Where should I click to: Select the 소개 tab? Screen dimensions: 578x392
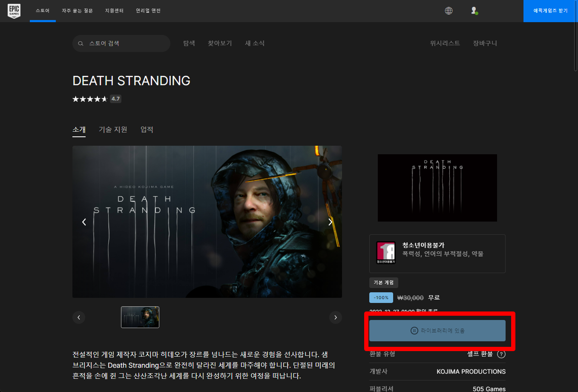tap(79, 130)
